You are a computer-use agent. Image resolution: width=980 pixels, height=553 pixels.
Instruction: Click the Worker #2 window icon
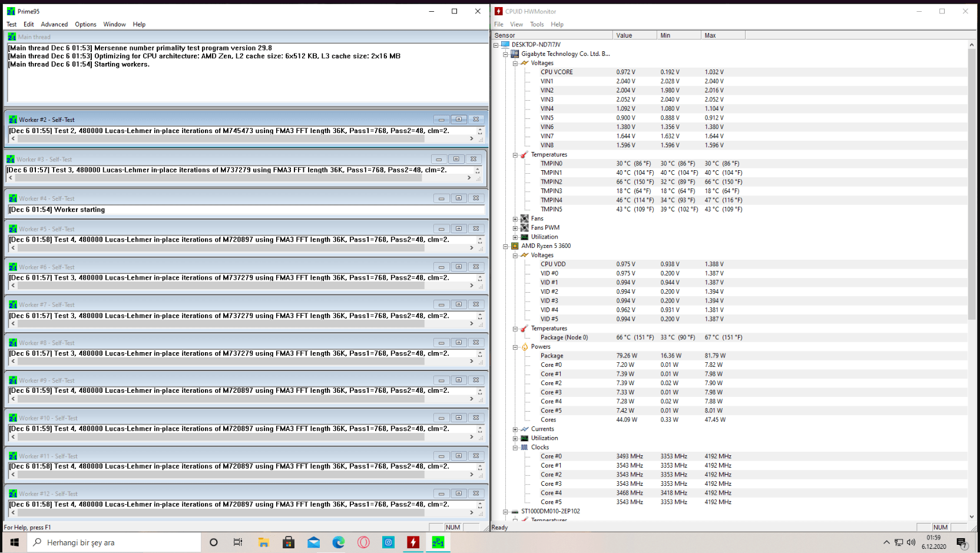click(12, 120)
